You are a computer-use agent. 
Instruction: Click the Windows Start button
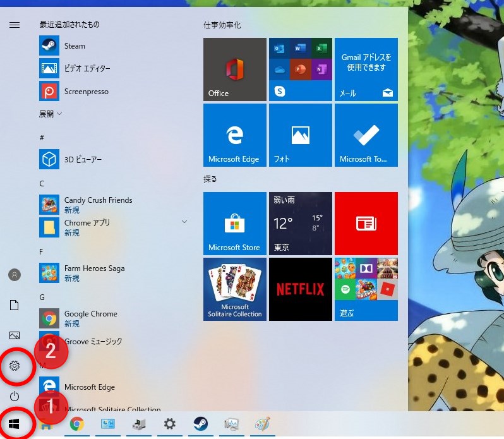[14, 424]
